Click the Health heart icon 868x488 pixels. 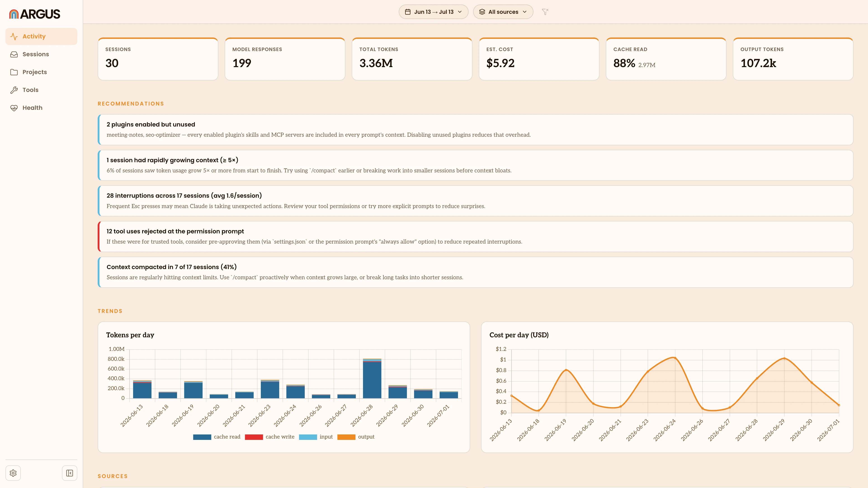click(14, 108)
